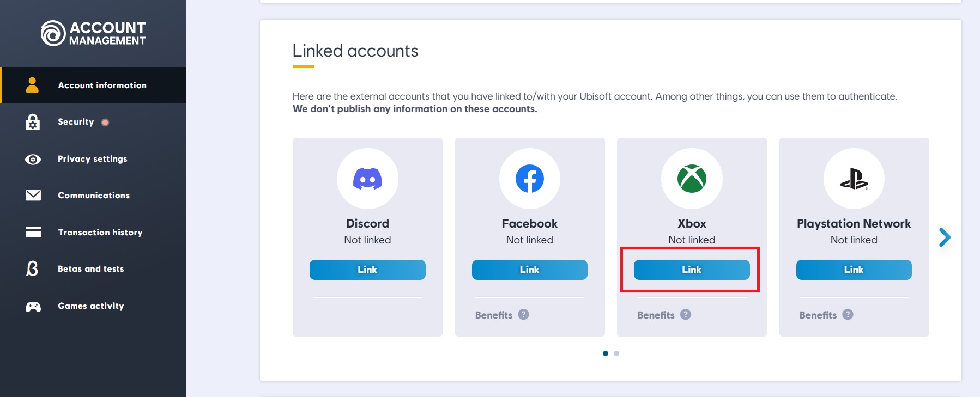
Task: Click the Facebook logo icon
Action: click(530, 179)
